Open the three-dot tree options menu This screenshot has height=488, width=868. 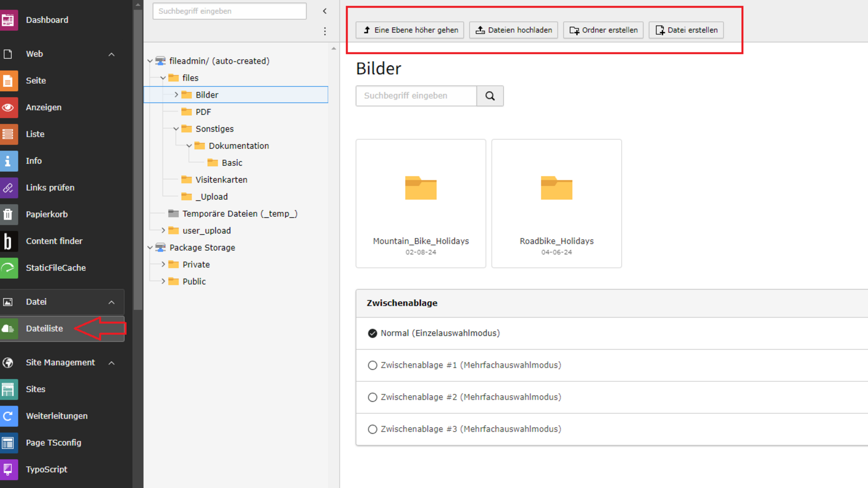coord(325,31)
